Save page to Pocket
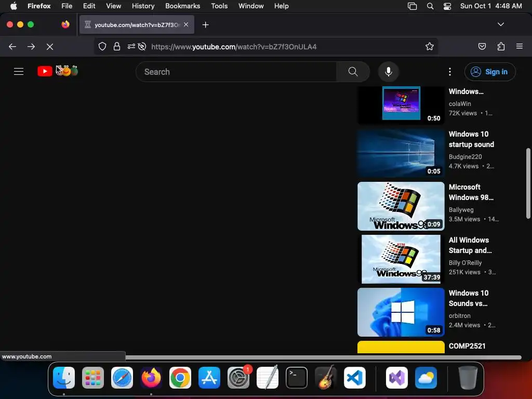Screen dimensions: 532x399 pyautogui.click(x=482, y=46)
